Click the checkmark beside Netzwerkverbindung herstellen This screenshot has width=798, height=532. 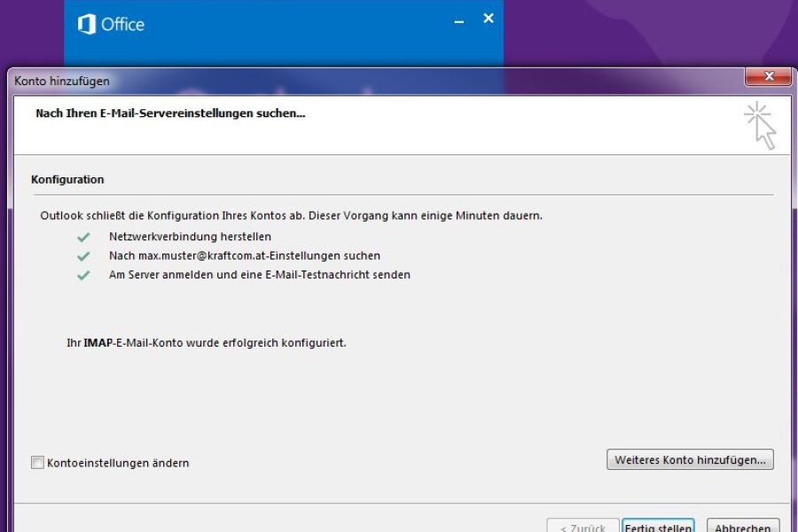[83, 238]
